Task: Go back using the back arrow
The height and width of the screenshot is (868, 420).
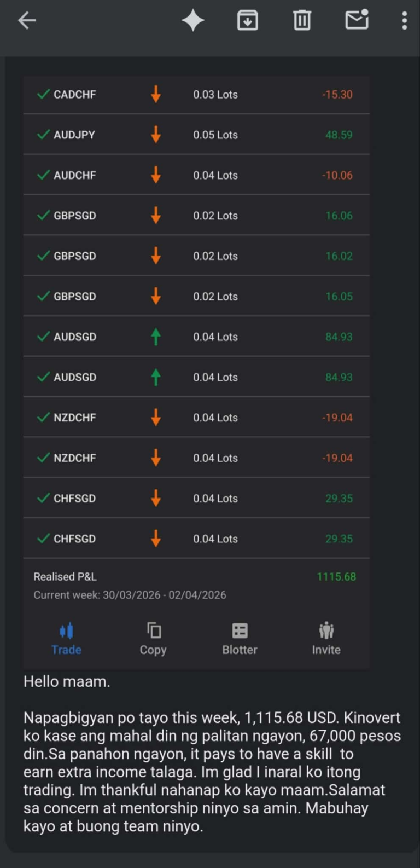Action: coord(27,21)
